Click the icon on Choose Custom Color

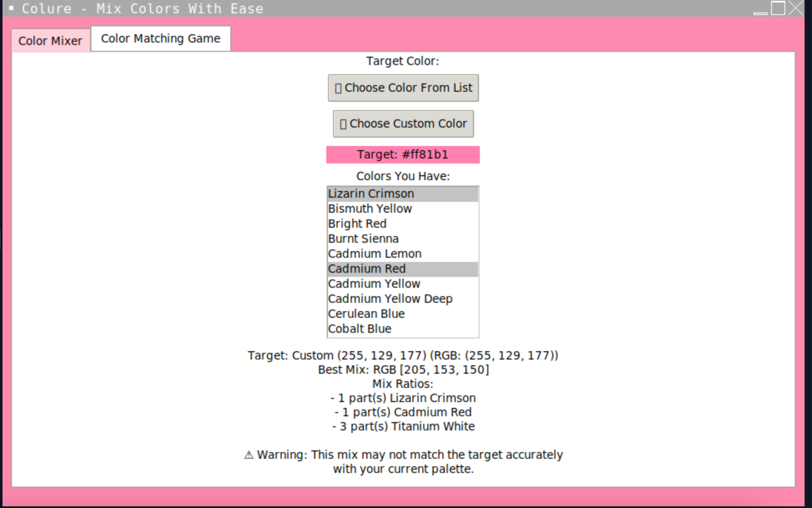tap(343, 124)
